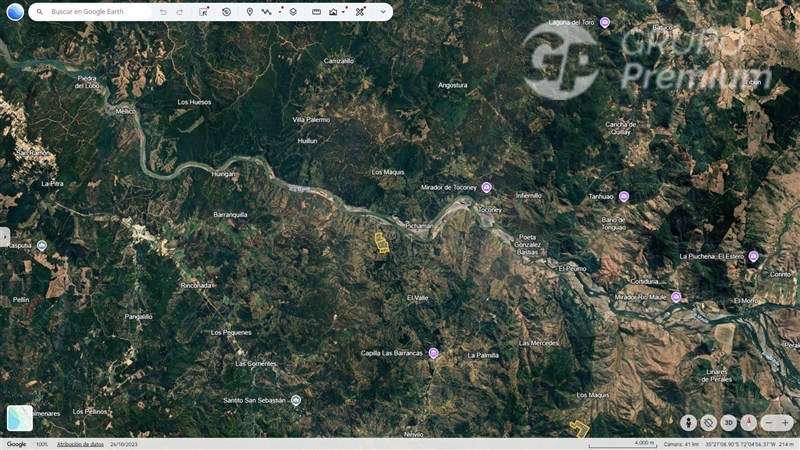The width and height of the screenshot is (800, 450).
Task: Click the scale bar in status bar
Action: point(622,444)
